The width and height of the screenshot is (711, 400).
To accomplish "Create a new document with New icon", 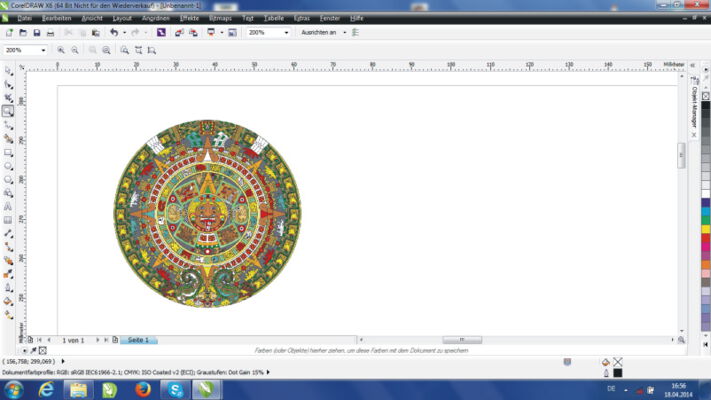I will tap(8, 33).
